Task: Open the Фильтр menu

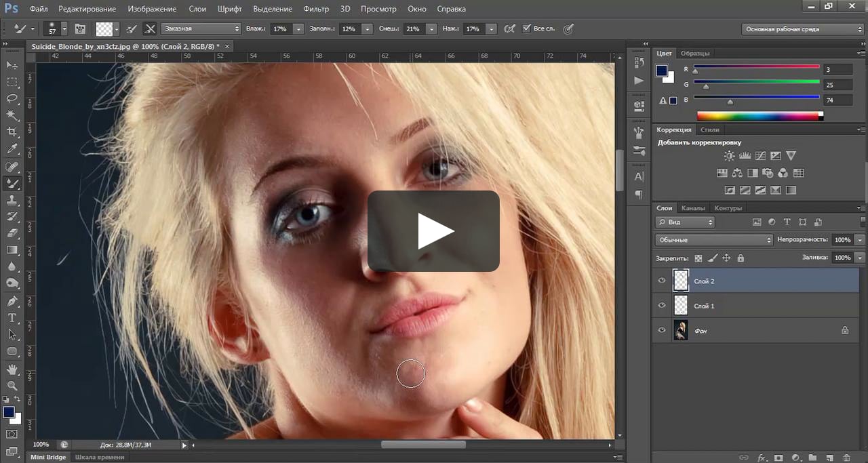Action: [x=316, y=9]
